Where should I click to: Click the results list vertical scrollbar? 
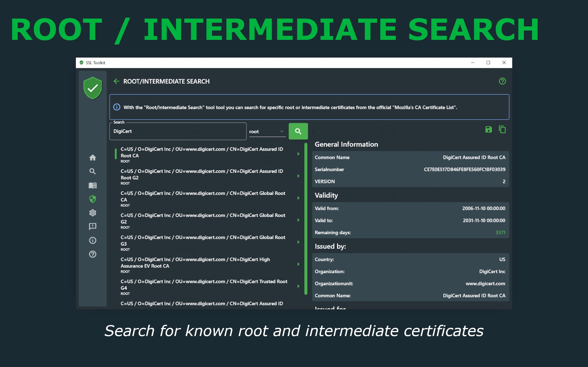[x=306, y=219]
